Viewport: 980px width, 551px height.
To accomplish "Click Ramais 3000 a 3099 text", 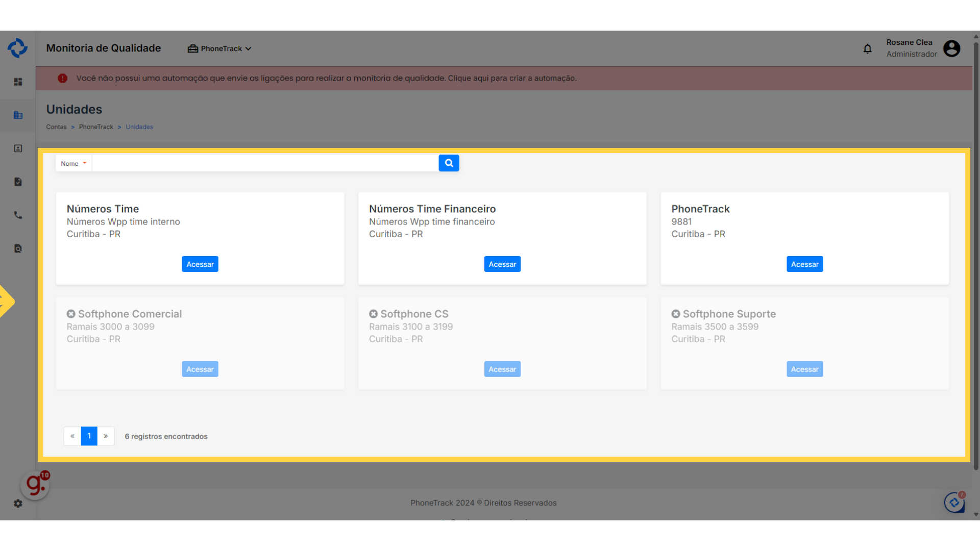I will point(110,327).
